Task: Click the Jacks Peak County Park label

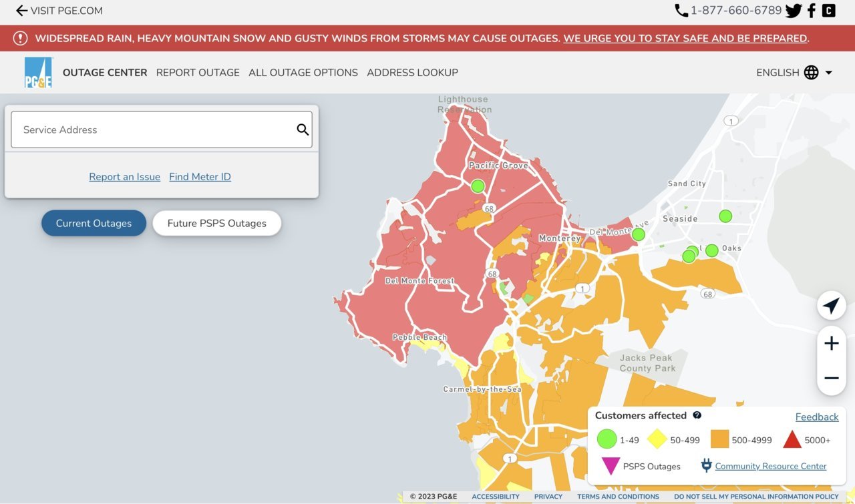Action: (647, 363)
